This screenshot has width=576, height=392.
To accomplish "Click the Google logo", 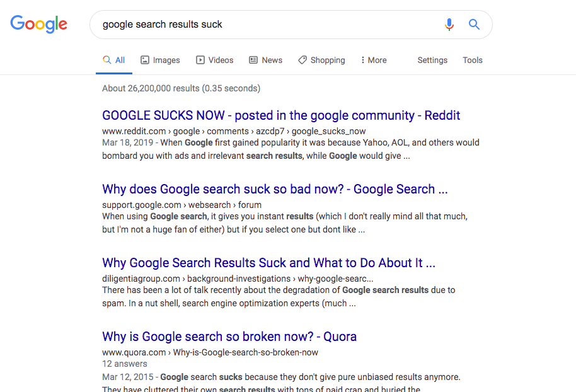I will pos(38,24).
